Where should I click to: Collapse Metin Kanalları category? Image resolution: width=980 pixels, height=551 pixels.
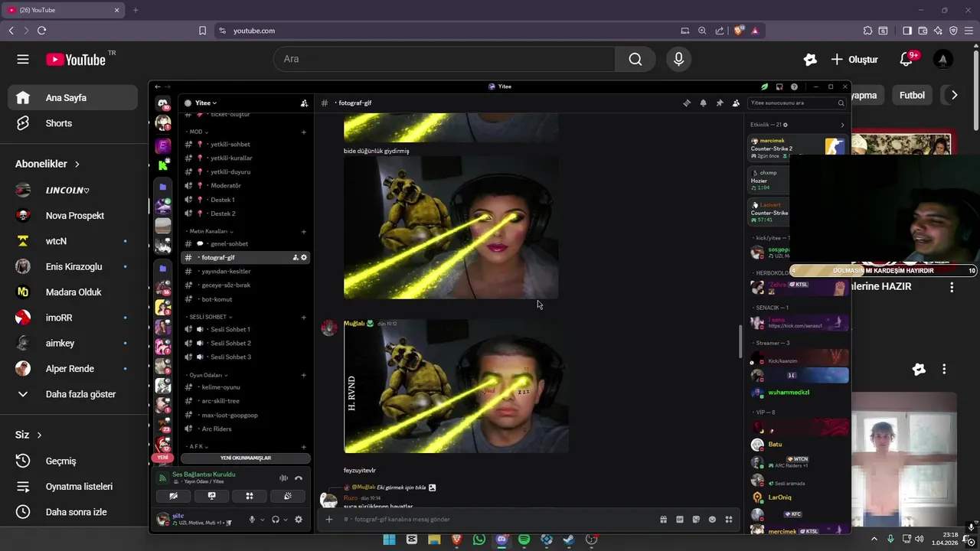coord(211,231)
